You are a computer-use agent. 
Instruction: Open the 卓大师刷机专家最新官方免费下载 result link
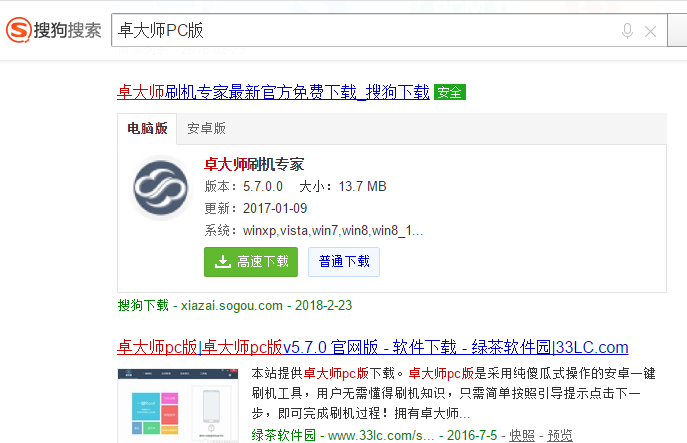pos(273,92)
